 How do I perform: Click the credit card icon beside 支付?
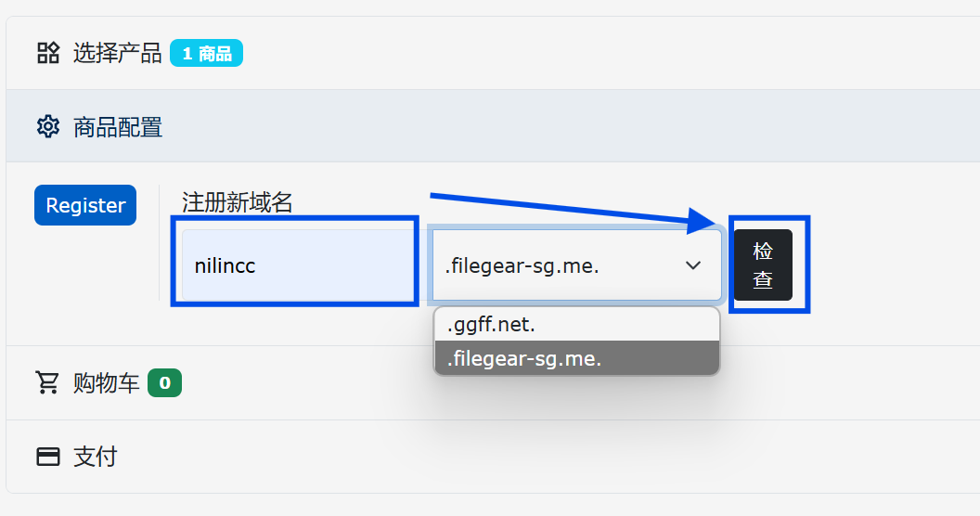(x=47, y=457)
